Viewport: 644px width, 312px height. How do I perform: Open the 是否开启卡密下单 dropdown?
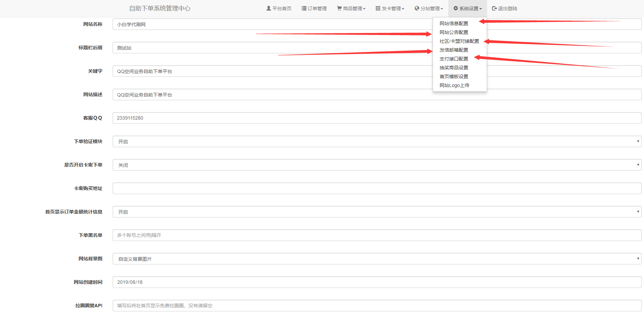click(377, 165)
